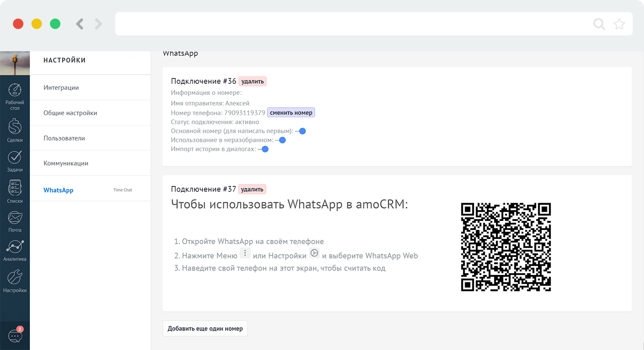The width and height of the screenshot is (644, 350).
Task: Open Общие настройки section
Action: [90, 113]
